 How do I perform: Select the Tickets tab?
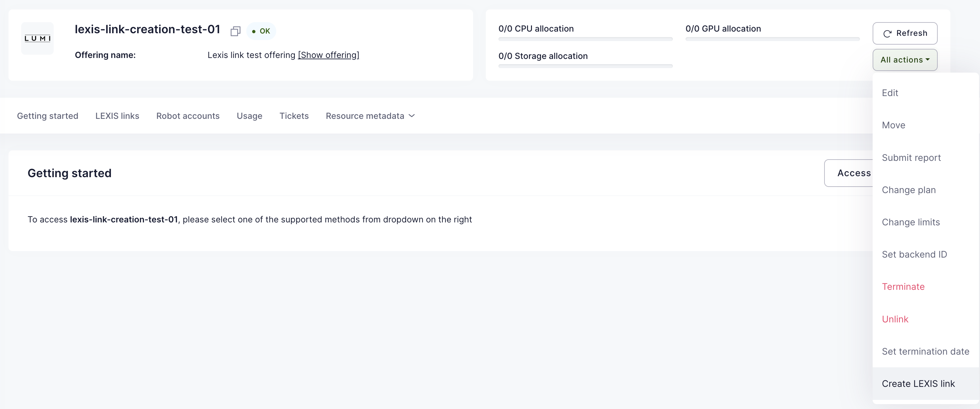click(294, 116)
